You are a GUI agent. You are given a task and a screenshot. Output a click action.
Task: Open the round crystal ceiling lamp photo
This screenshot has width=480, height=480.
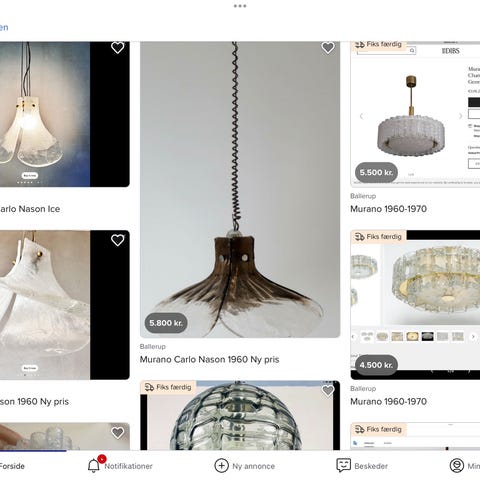point(415,305)
